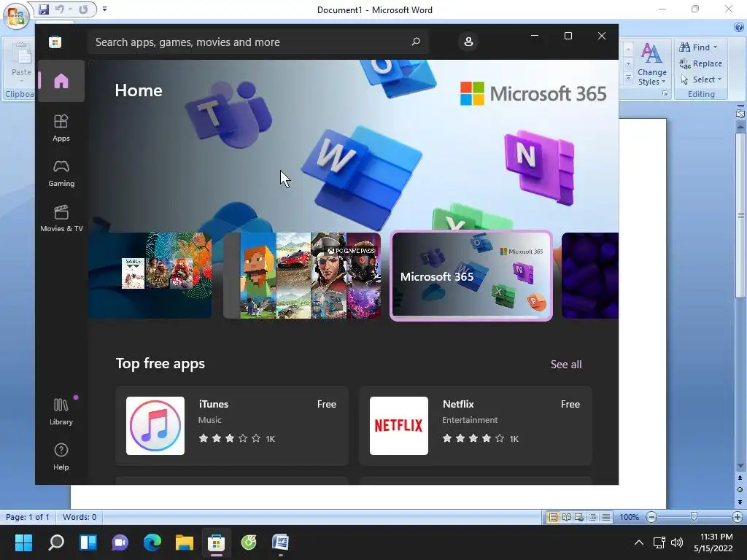Click Zoom Out minus button in Word
The width and height of the screenshot is (747, 560).
click(x=651, y=517)
